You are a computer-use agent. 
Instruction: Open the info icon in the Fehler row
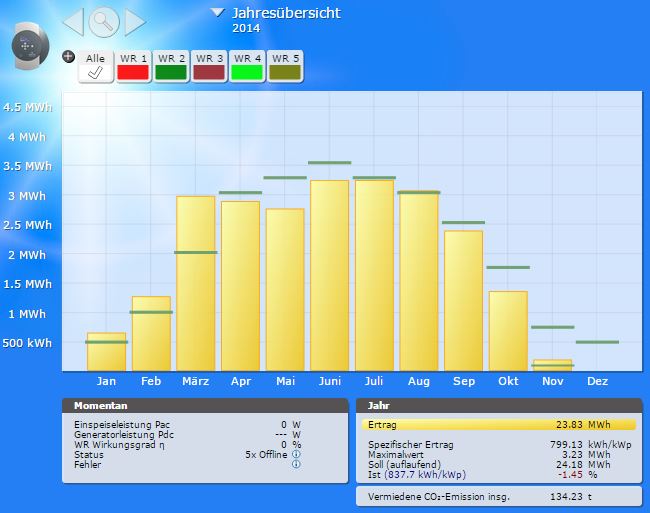pyautogui.click(x=296, y=464)
